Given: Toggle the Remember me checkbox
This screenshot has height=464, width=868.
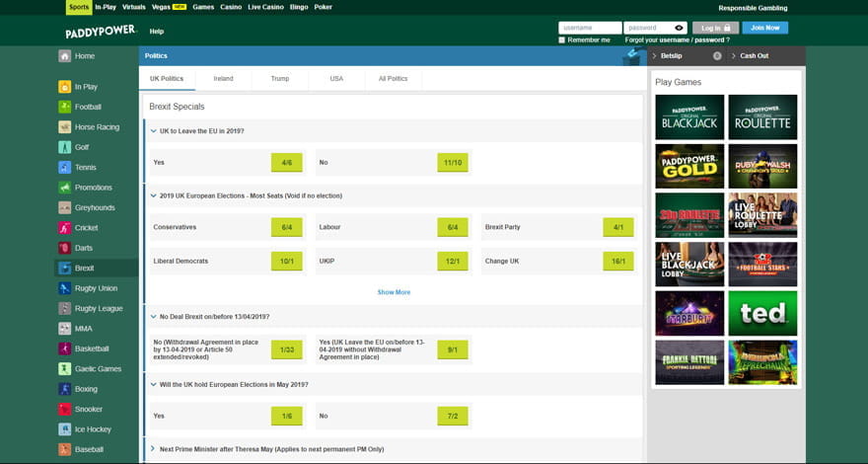Looking at the screenshot, I should coord(562,39).
